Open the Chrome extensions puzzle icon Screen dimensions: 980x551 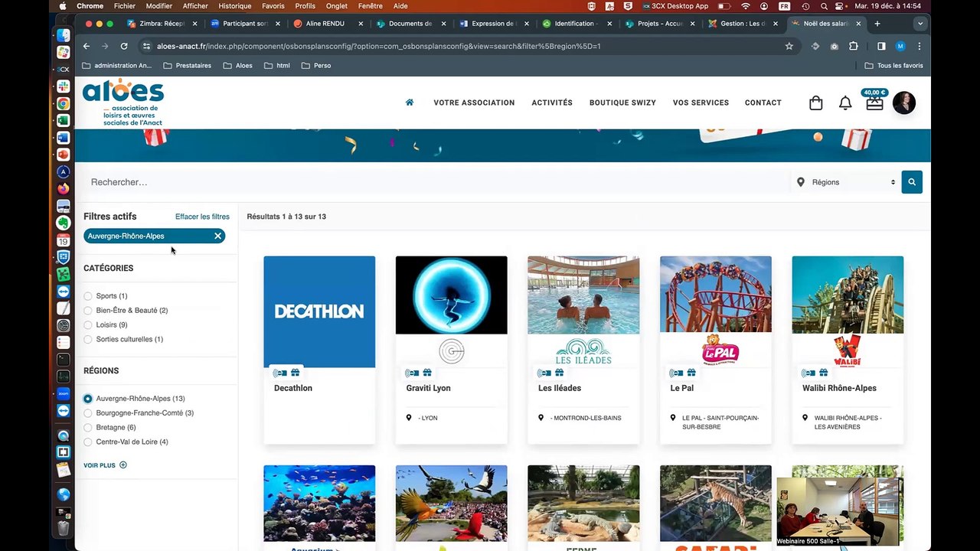[x=854, y=46]
